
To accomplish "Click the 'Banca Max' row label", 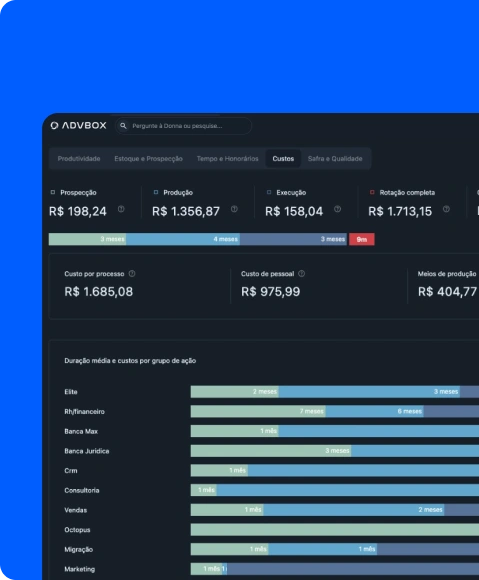I will point(81,431).
